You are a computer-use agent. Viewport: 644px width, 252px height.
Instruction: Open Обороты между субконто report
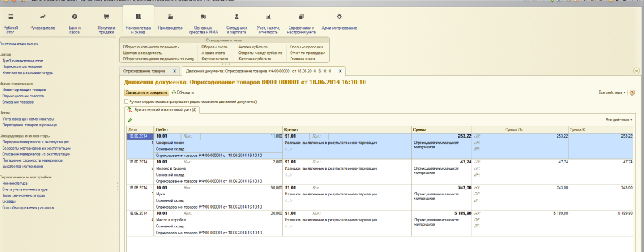pos(260,53)
